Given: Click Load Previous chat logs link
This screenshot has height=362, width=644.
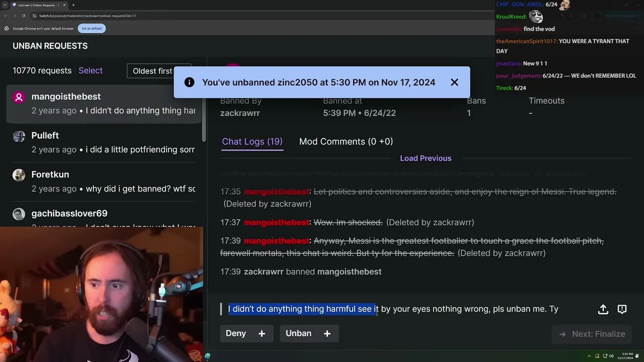Looking at the screenshot, I should pyautogui.click(x=426, y=158).
